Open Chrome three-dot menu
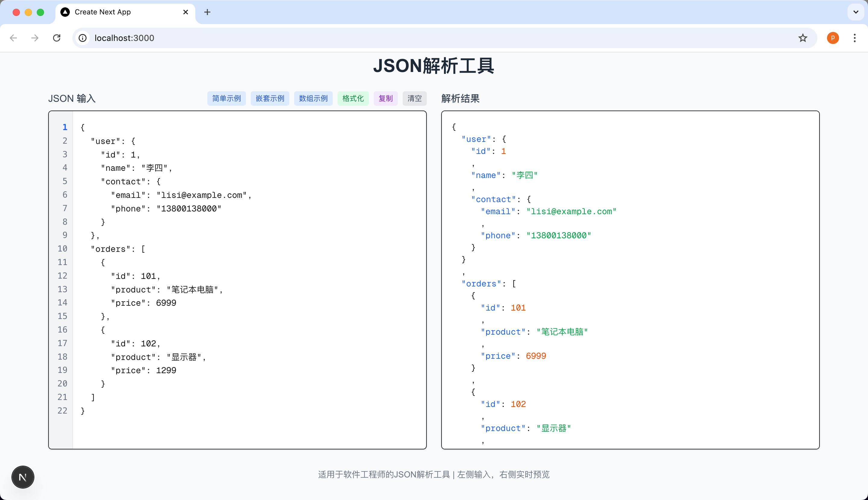Image resolution: width=868 pixels, height=500 pixels. coord(854,38)
